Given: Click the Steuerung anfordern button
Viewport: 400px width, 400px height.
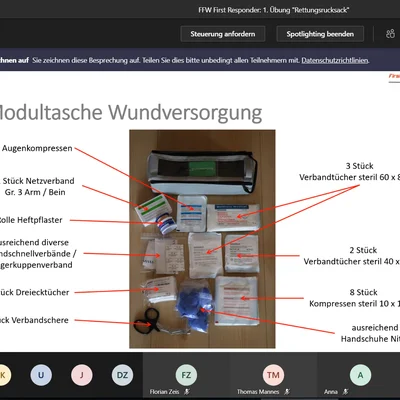Looking at the screenshot, I should pyautogui.click(x=223, y=34).
